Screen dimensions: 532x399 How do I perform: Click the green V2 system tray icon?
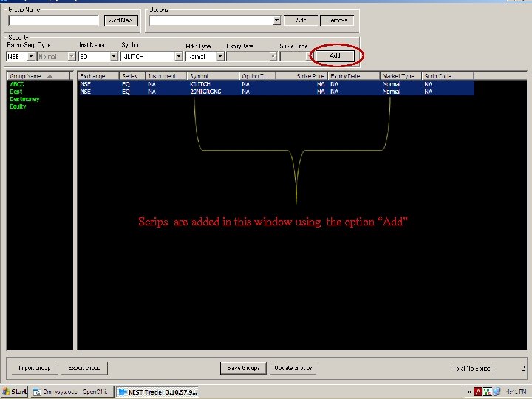tap(488, 392)
